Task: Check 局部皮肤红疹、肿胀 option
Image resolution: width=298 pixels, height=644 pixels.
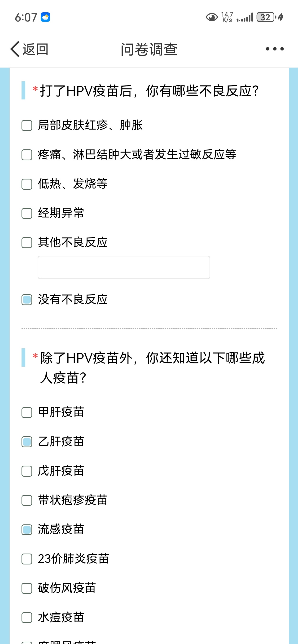Action: 27,125
